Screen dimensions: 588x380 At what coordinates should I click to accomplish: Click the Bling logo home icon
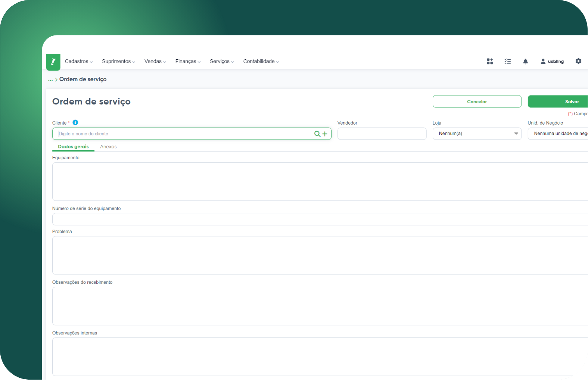pos(53,62)
